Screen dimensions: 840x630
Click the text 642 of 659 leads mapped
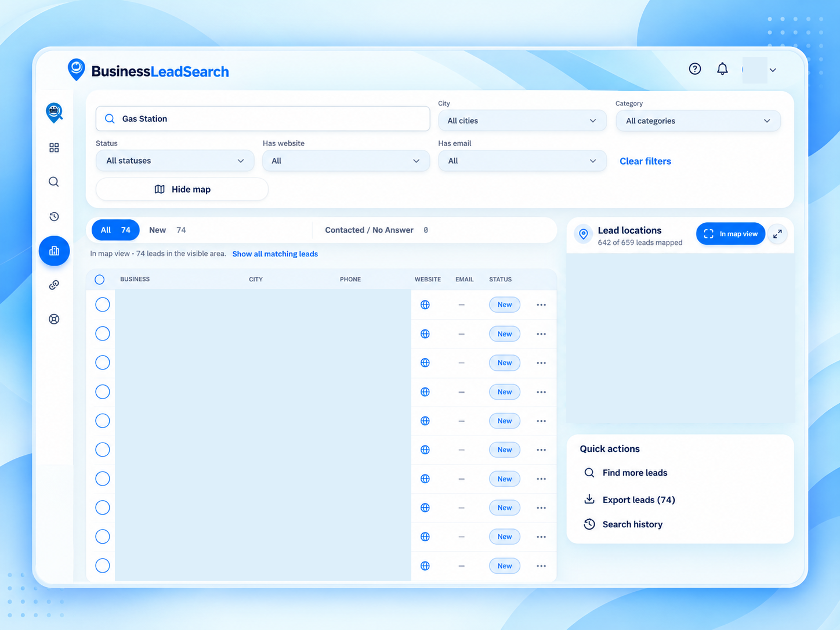tap(640, 242)
